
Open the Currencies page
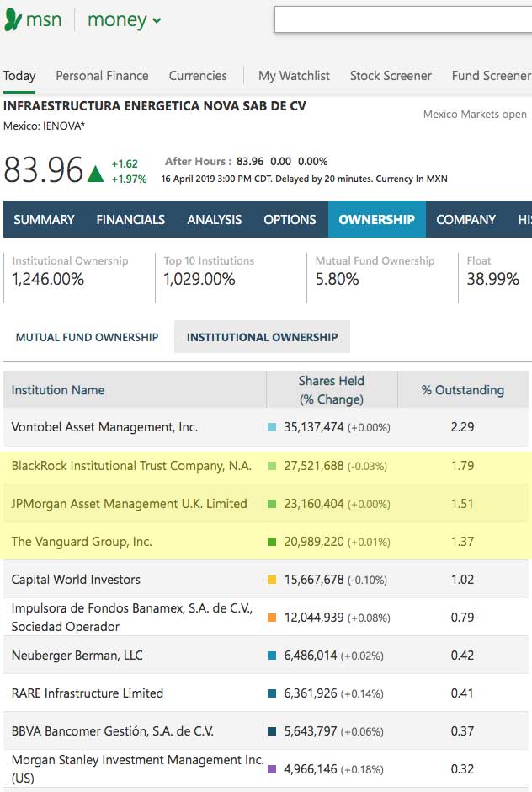click(x=198, y=76)
